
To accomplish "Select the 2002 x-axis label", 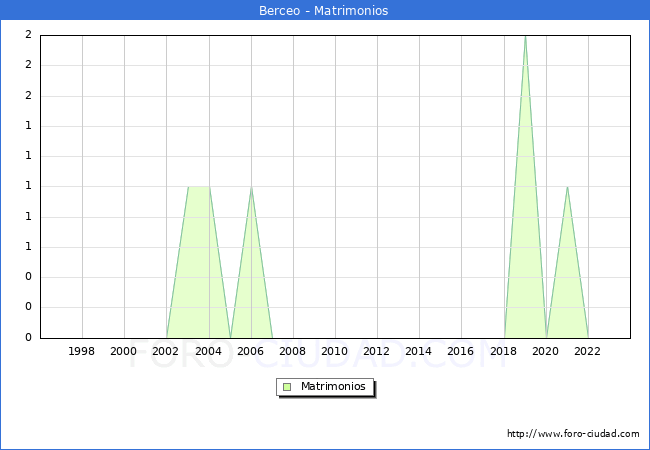I will click(166, 351).
